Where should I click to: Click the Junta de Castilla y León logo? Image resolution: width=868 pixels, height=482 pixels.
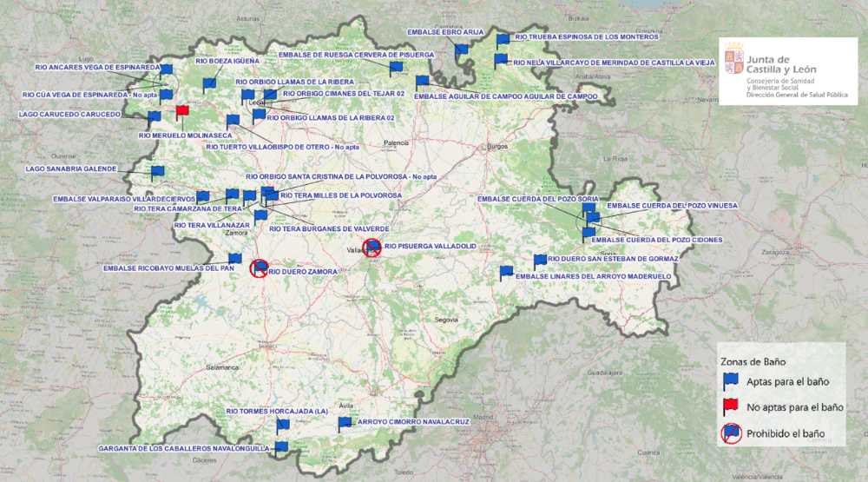coord(788,71)
